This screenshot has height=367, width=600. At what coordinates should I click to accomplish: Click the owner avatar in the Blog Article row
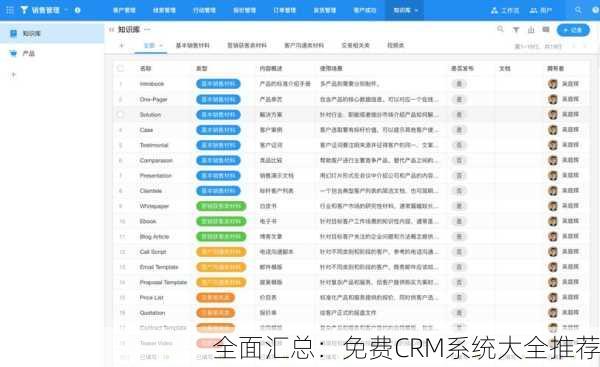(553, 236)
